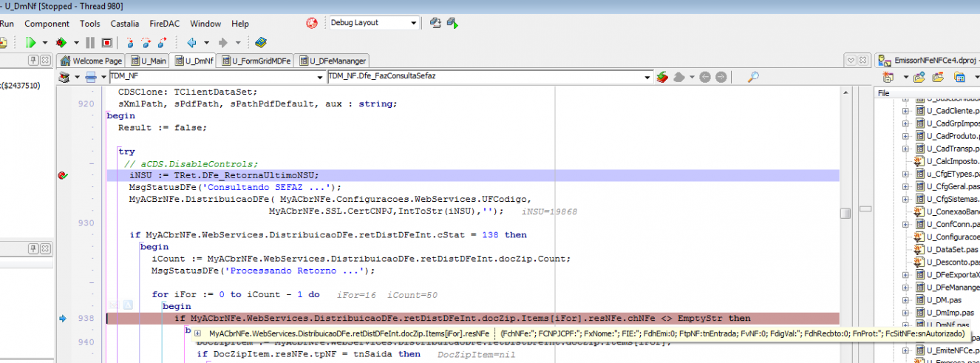The image size is (980, 363).
Task: Navigate back with the blue arrow
Action: pos(192,43)
